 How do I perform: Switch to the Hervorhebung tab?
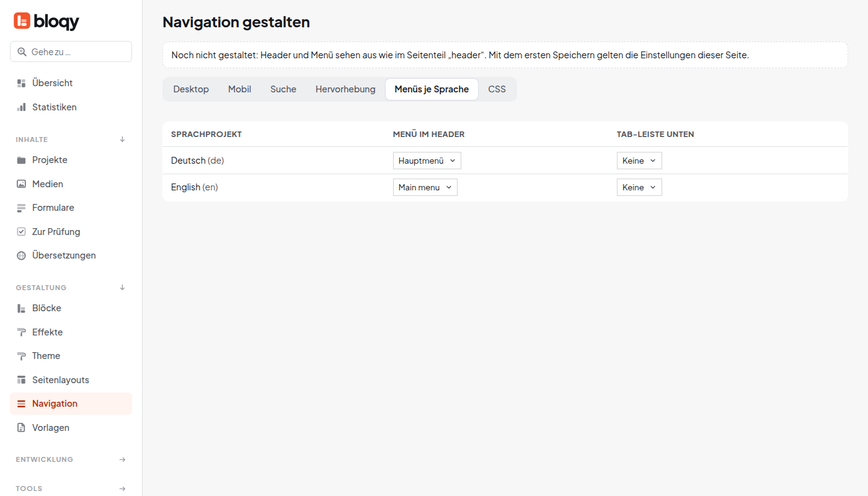(x=345, y=89)
